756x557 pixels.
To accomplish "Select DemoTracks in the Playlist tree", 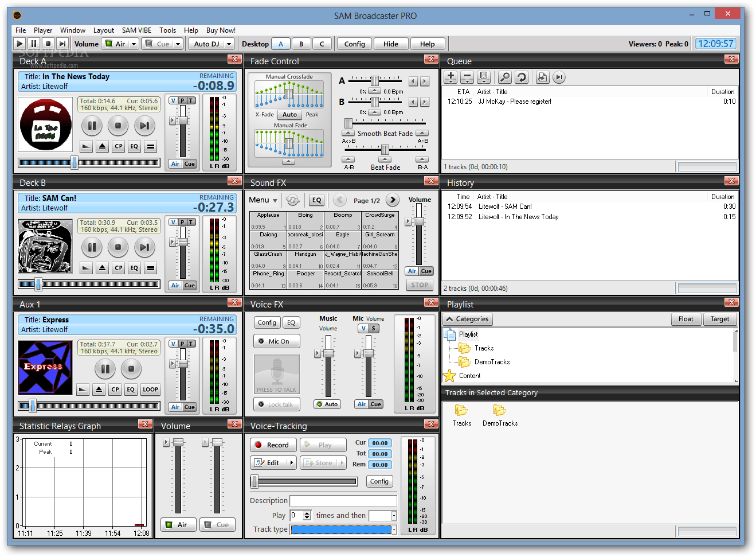I will pyautogui.click(x=492, y=362).
